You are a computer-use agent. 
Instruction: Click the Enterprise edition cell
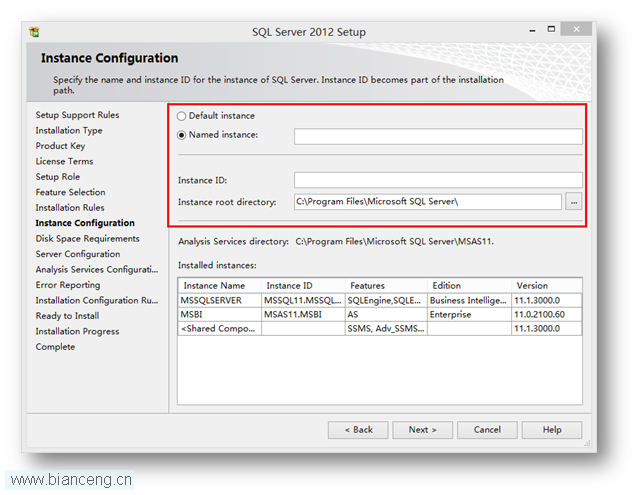click(469, 315)
